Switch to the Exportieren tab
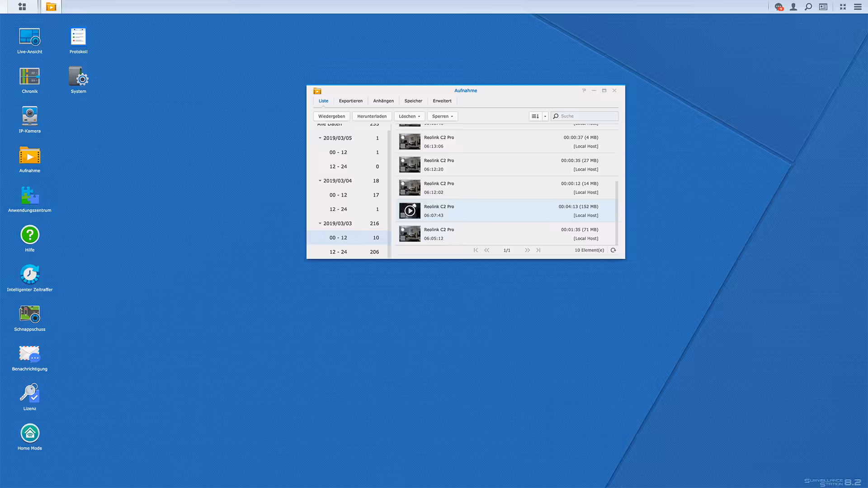868x488 pixels. [350, 101]
